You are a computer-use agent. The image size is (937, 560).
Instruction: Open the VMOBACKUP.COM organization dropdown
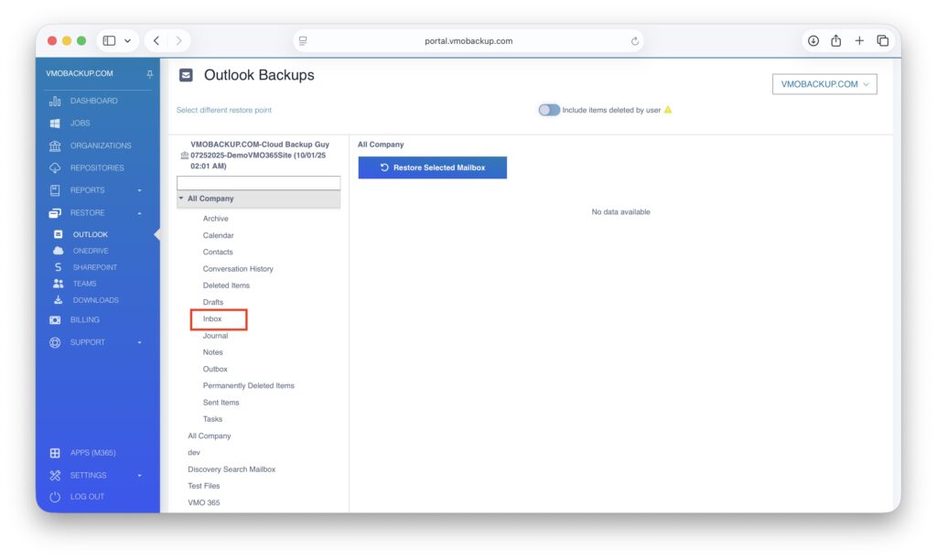(824, 84)
